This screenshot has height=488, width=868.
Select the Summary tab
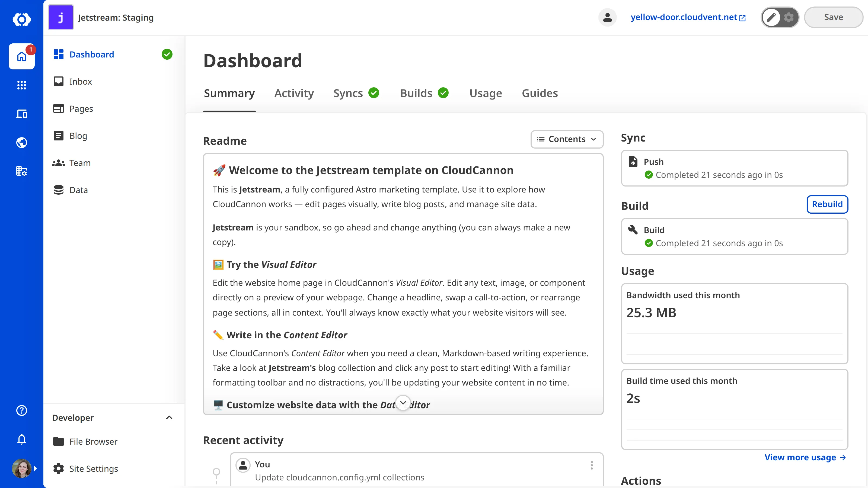click(229, 93)
